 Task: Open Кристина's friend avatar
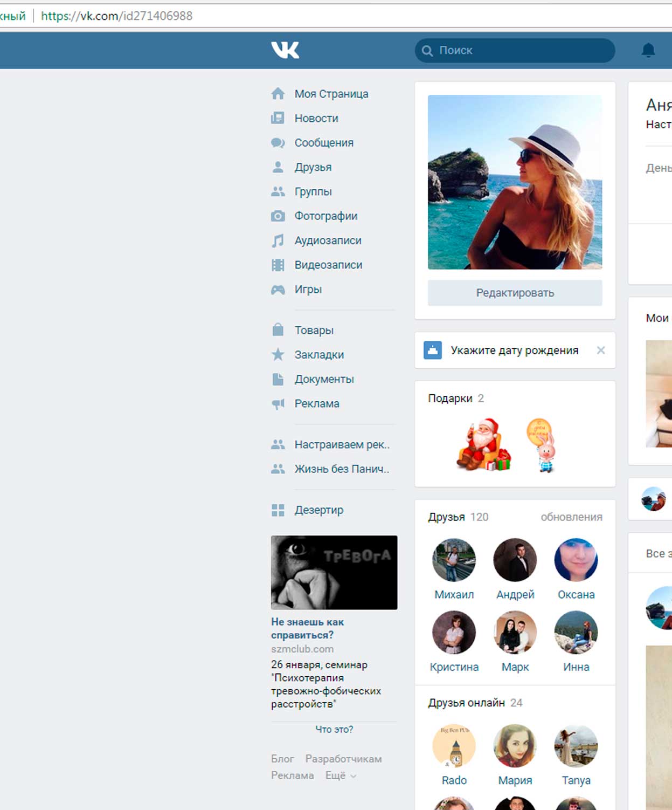(454, 632)
